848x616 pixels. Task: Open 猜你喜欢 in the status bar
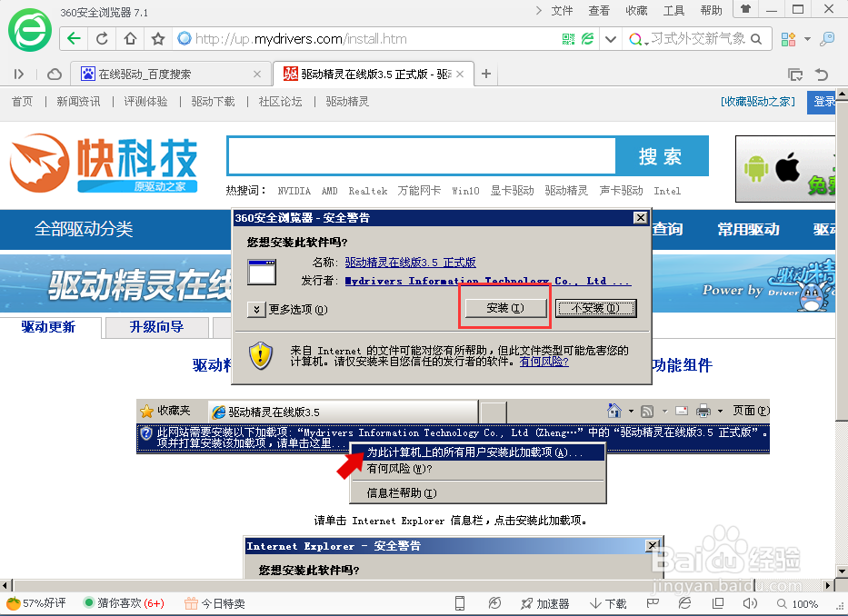pyautogui.click(x=125, y=603)
